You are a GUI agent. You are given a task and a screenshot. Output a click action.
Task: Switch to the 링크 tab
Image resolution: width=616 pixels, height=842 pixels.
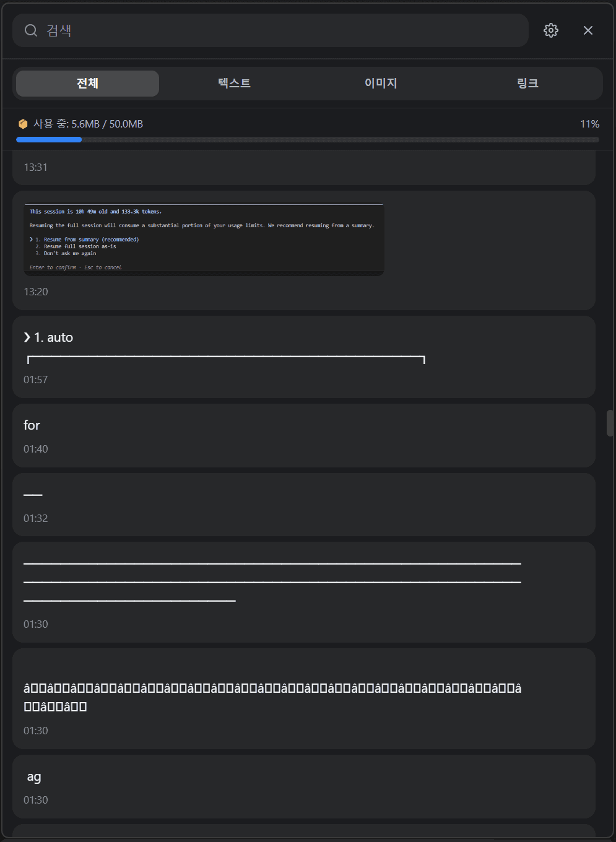click(527, 84)
